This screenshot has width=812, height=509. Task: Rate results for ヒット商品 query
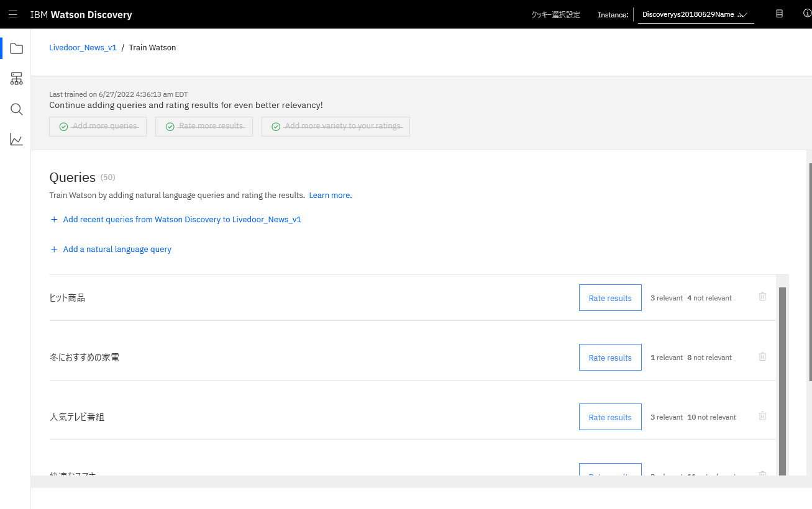pyautogui.click(x=610, y=298)
